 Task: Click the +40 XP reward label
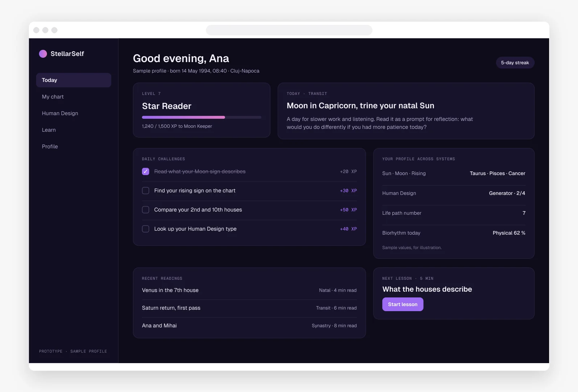click(x=348, y=229)
